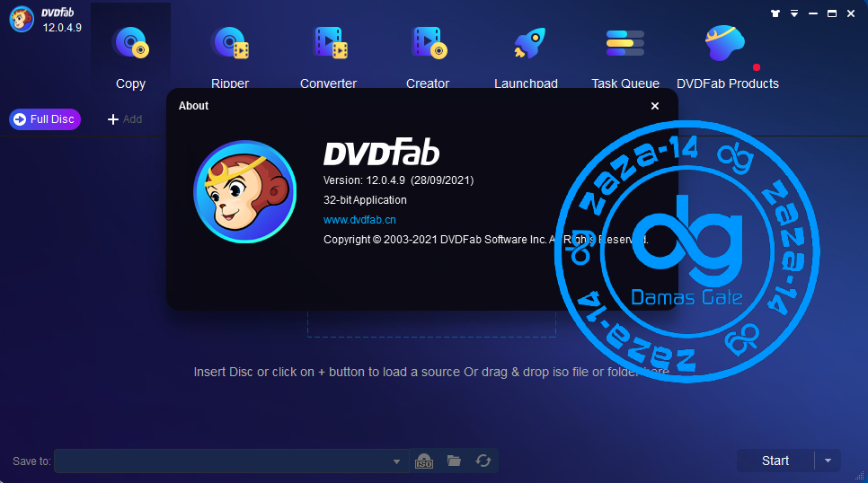Click the Start button
The image size is (868, 483).
pos(775,461)
